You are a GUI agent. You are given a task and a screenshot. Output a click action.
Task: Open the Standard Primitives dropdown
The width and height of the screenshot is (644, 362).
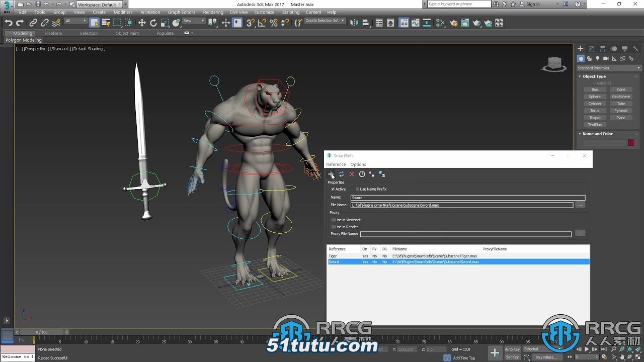pyautogui.click(x=609, y=68)
